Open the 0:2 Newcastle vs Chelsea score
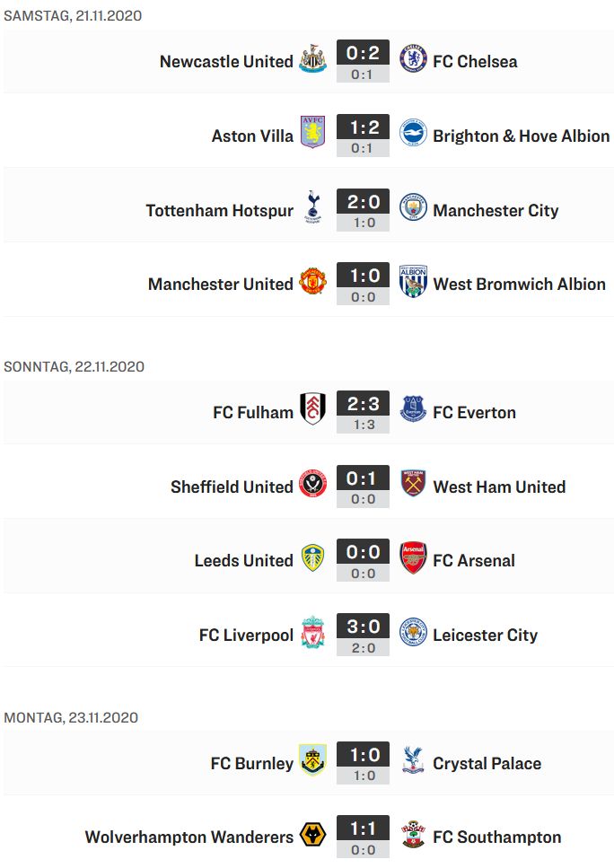614x868 pixels. click(x=363, y=53)
